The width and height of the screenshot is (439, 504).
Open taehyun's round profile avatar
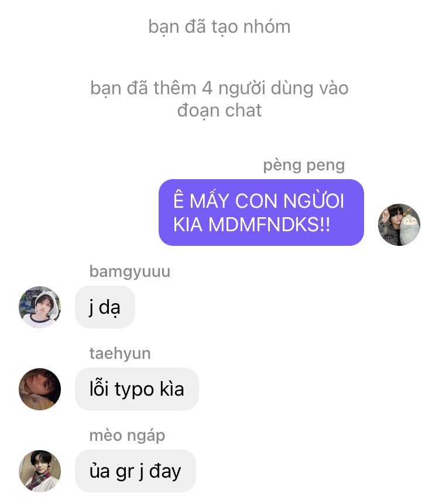click(40, 389)
